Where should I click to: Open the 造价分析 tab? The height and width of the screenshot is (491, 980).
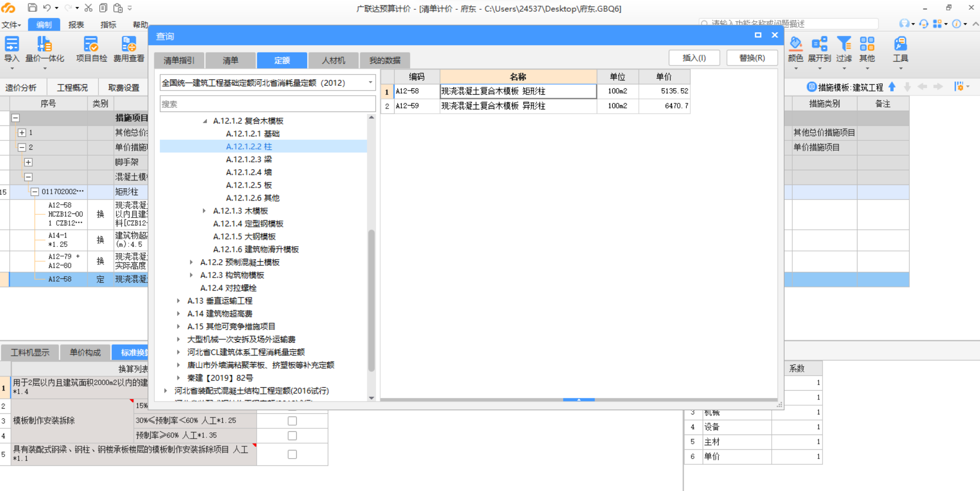point(21,87)
